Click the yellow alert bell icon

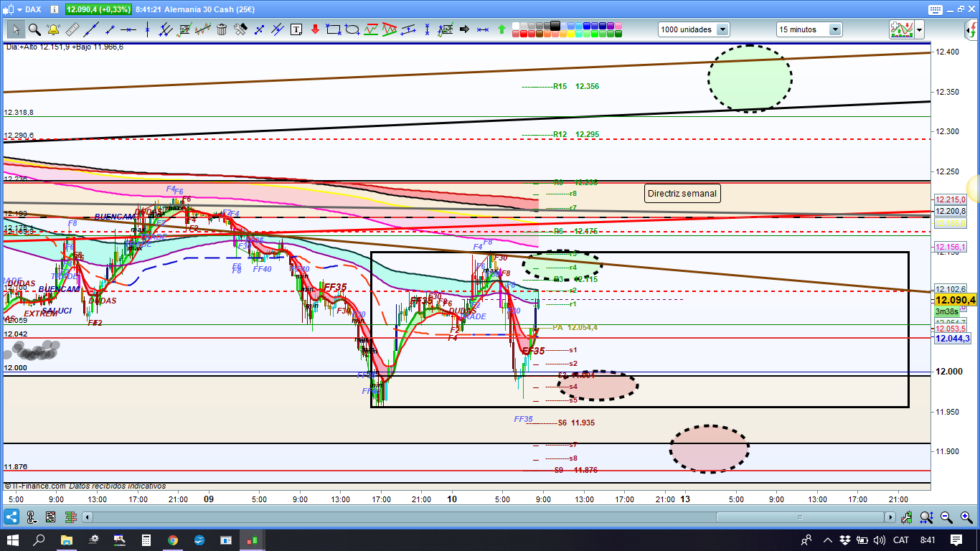coord(53,29)
